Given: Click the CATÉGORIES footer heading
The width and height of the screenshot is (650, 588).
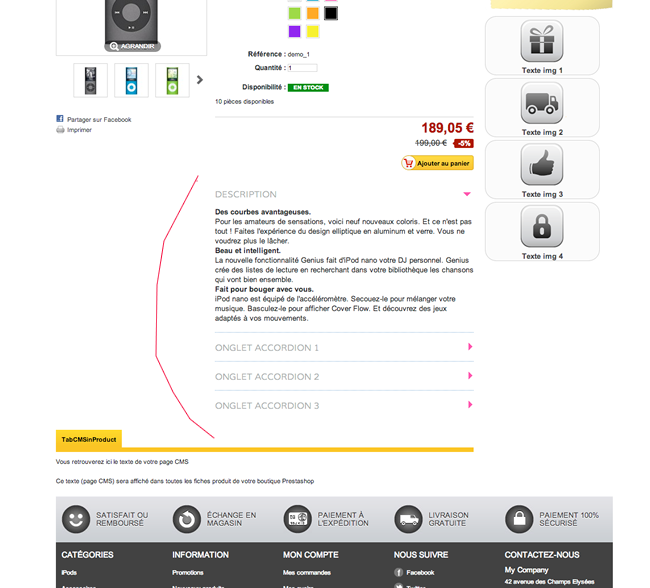Looking at the screenshot, I should 87,555.
